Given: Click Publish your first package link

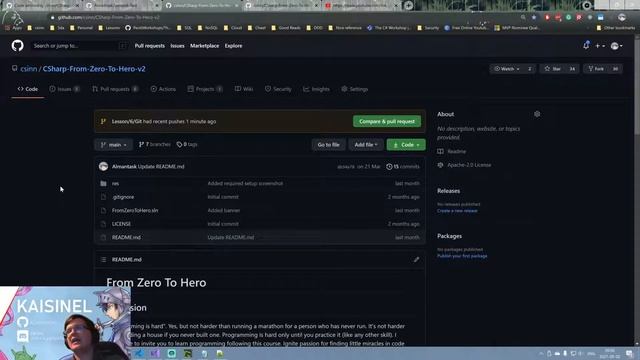Looking at the screenshot, I should (x=462, y=256).
